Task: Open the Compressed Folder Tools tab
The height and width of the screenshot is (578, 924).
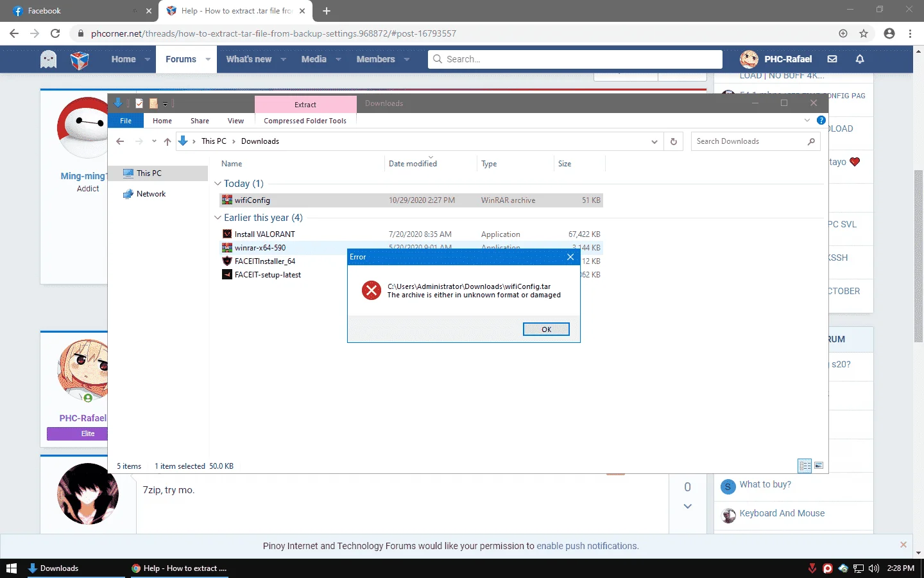Action: coord(305,121)
